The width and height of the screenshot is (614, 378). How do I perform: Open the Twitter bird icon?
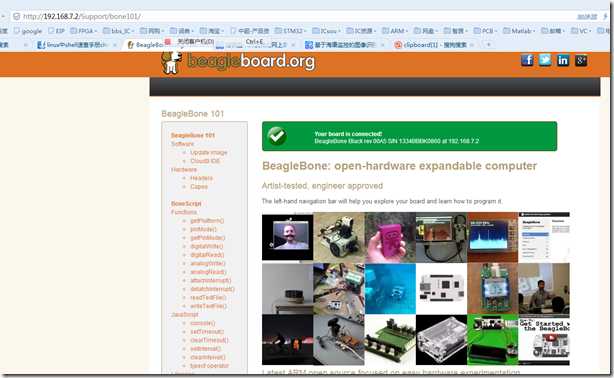(545, 60)
